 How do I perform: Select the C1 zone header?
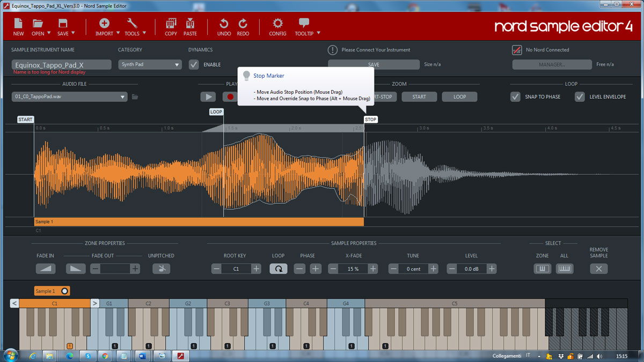coord(55,304)
